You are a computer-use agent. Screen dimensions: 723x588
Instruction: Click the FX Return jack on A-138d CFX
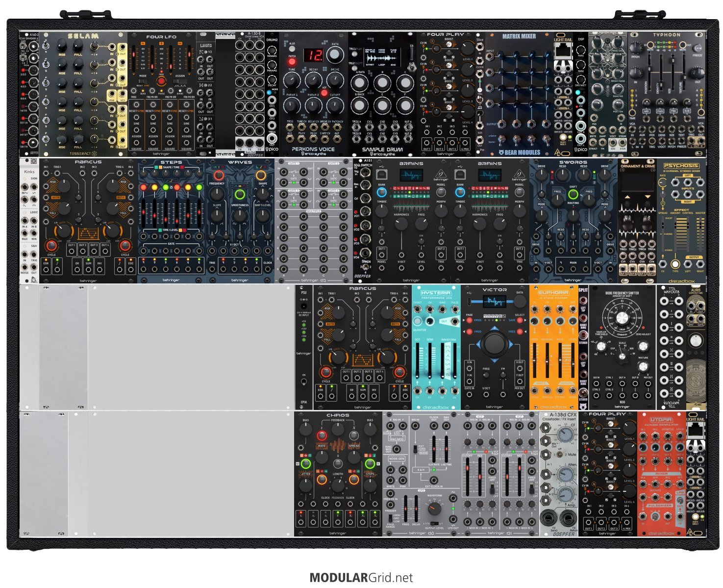(x=568, y=518)
